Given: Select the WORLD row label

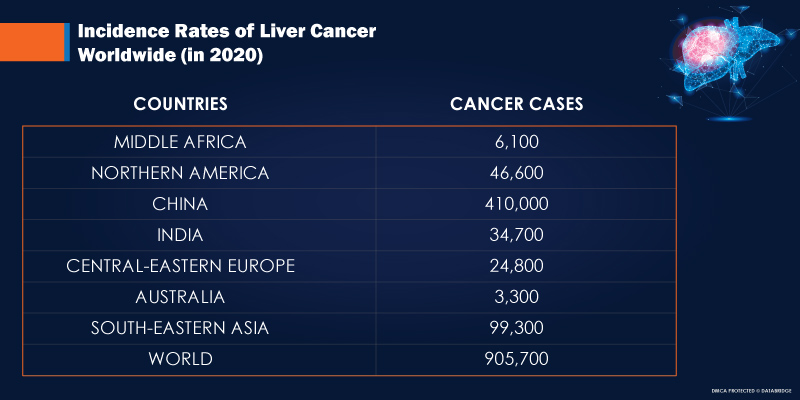Looking at the screenshot, I should [x=180, y=358].
